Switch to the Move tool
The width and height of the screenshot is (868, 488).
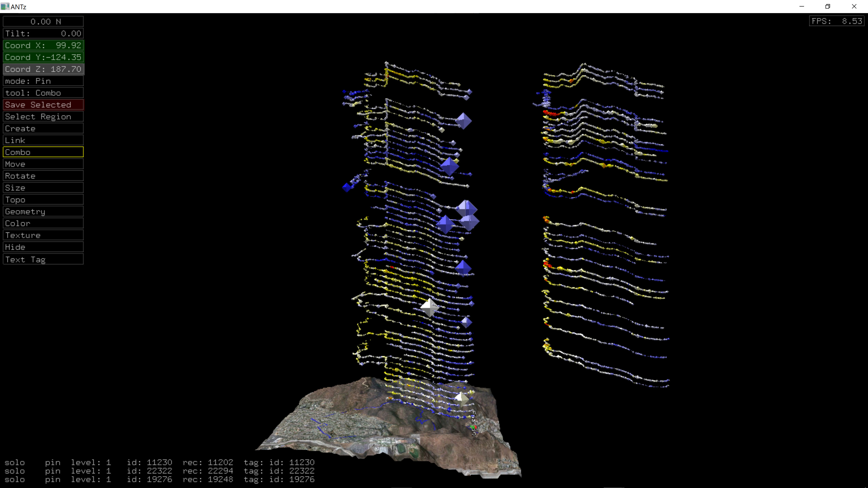pos(43,164)
